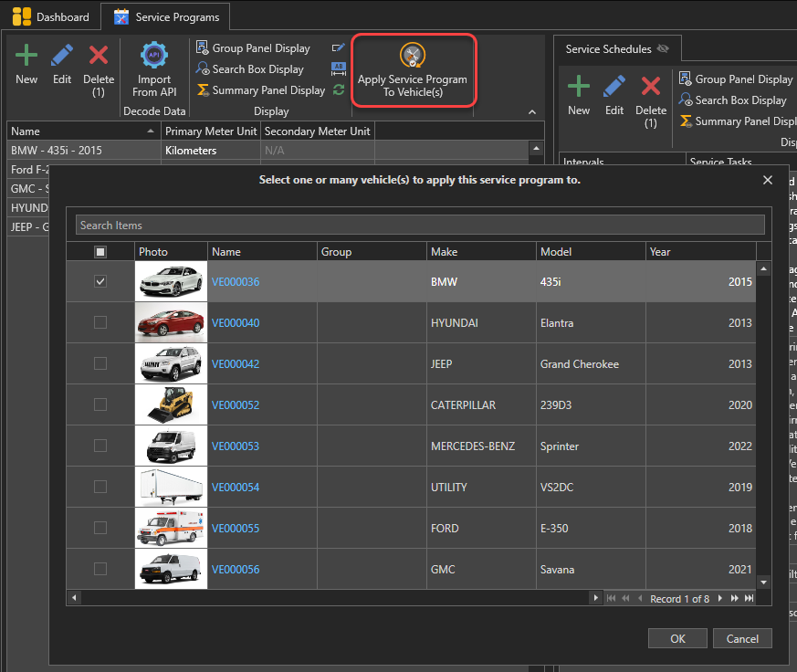
Task: Click Edit in the Service Schedules panel
Action: [x=614, y=97]
